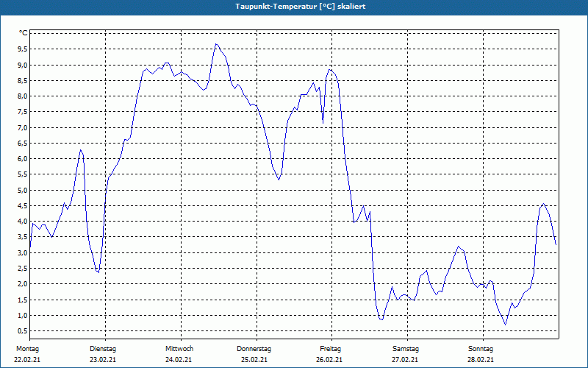Click the '1,0' y-axis value
Image resolution: width=588 pixels, height=368 pixels.
[x=23, y=315]
